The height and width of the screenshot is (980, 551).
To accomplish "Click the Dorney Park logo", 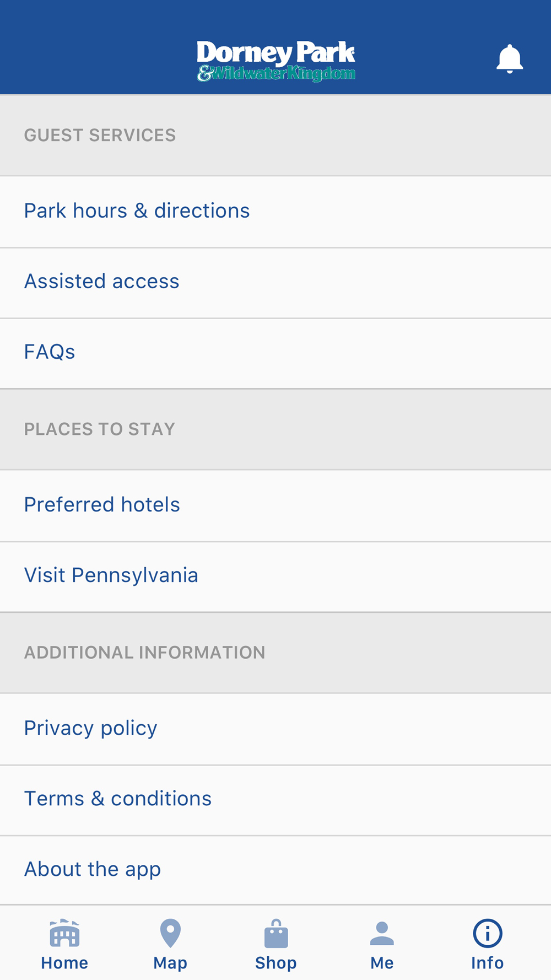I will [276, 61].
